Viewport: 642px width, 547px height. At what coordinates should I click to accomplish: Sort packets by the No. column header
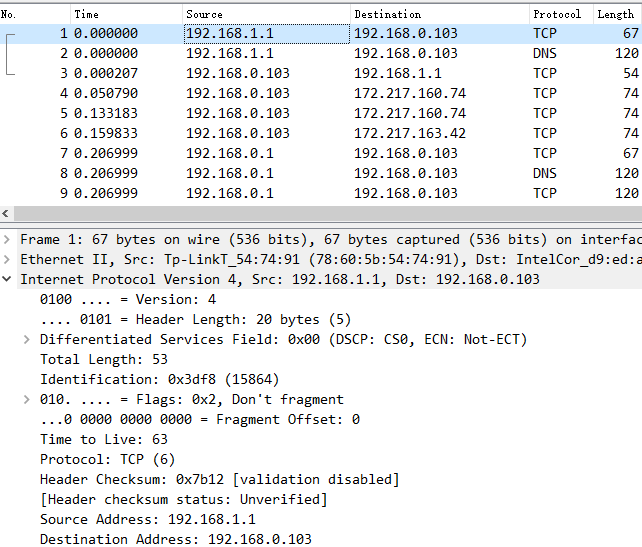coord(35,14)
